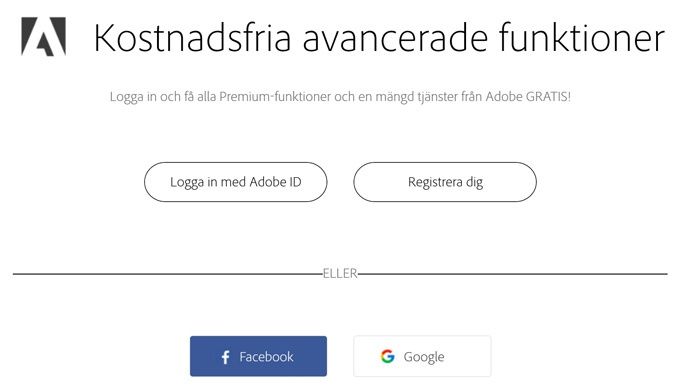
Task: Click the 'Logga in och få alla Premium-funktioner' subtitle
Action: (x=340, y=96)
